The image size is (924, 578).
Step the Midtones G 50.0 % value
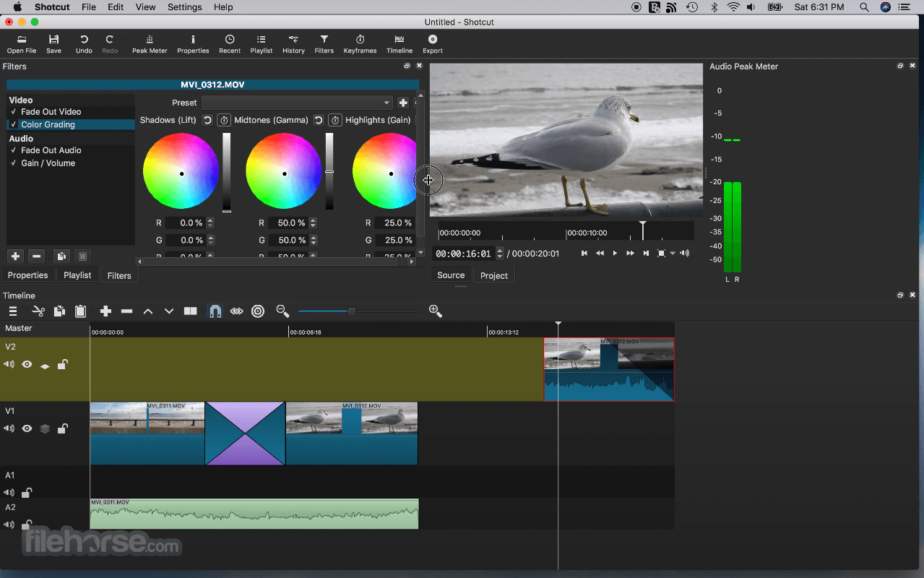pyautogui.click(x=314, y=241)
